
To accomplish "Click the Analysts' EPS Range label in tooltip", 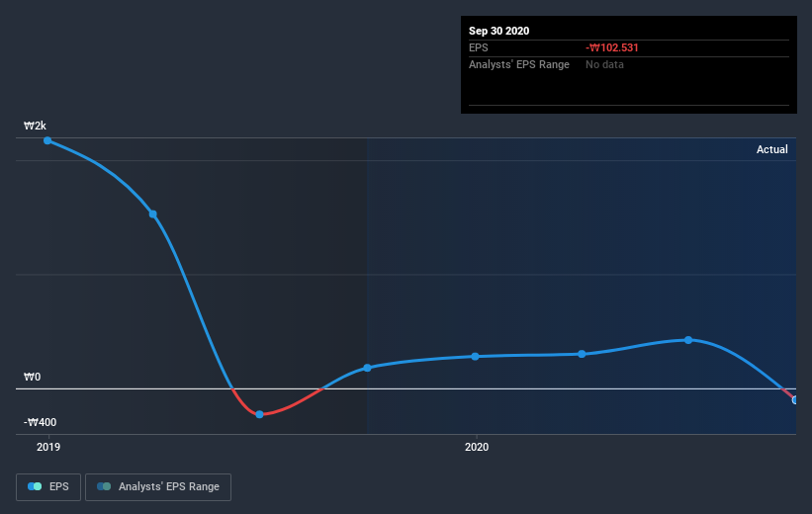I will coord(519,64).
